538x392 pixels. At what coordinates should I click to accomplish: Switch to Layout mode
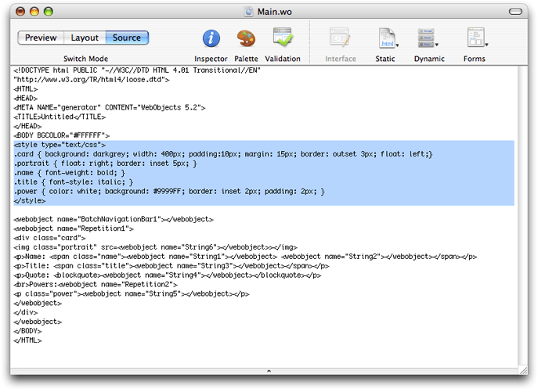85,38
